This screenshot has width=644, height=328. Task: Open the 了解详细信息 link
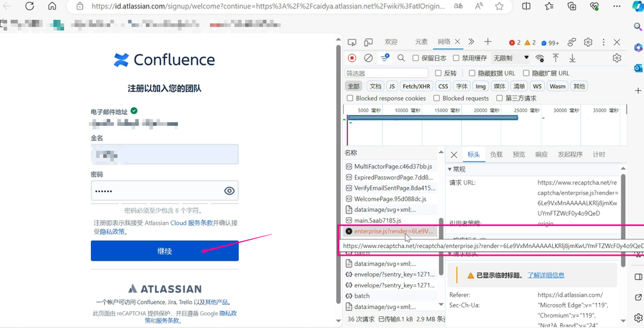click(546, 275)
